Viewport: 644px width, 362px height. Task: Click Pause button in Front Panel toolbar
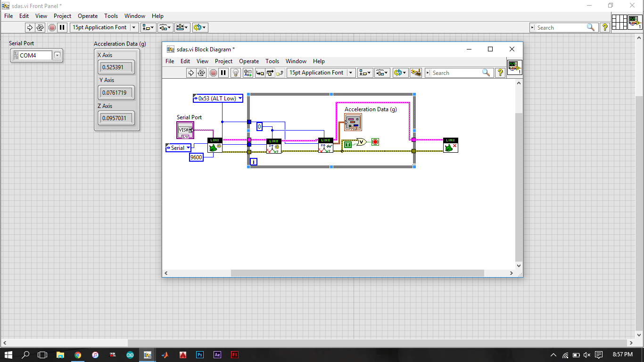tap(62, 27)
